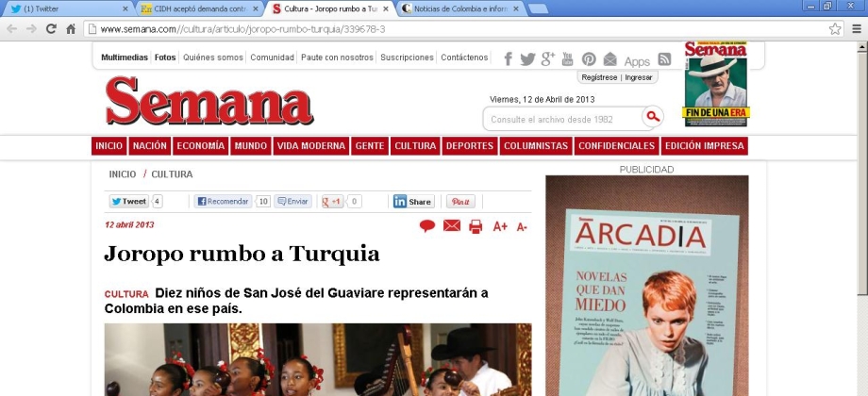
Task: Open the EDICIÓN IMPRESA section
Action: 704,146
